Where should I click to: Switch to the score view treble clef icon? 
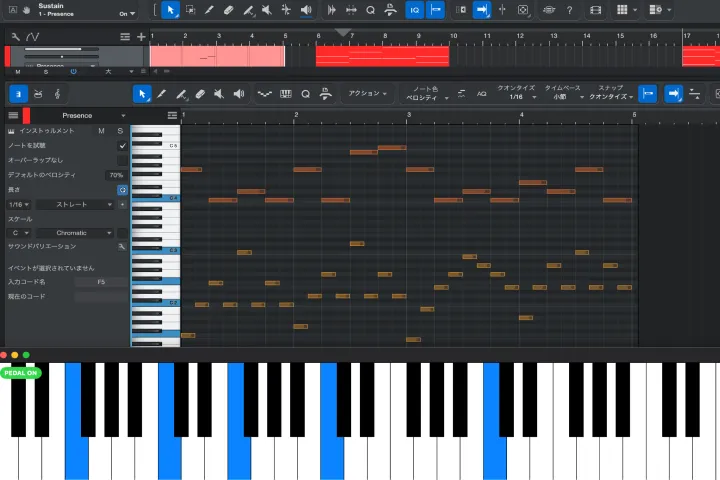click(x=57, y=94)
